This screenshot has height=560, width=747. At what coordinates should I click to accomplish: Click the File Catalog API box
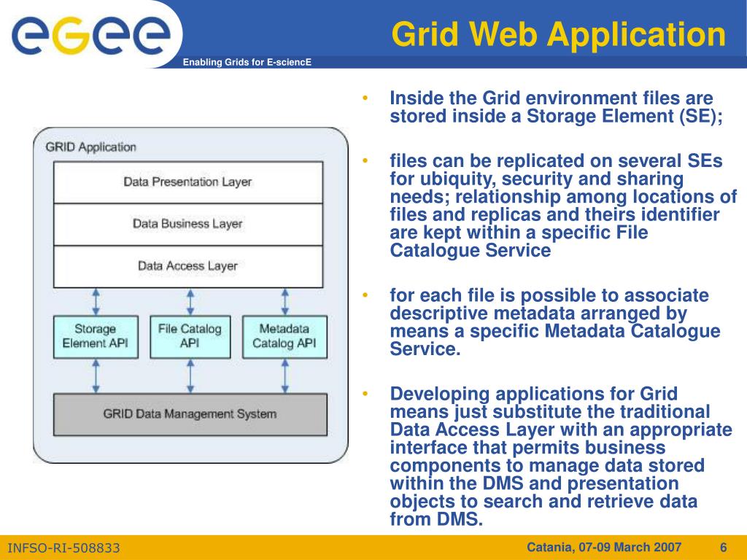click(190, 337)
